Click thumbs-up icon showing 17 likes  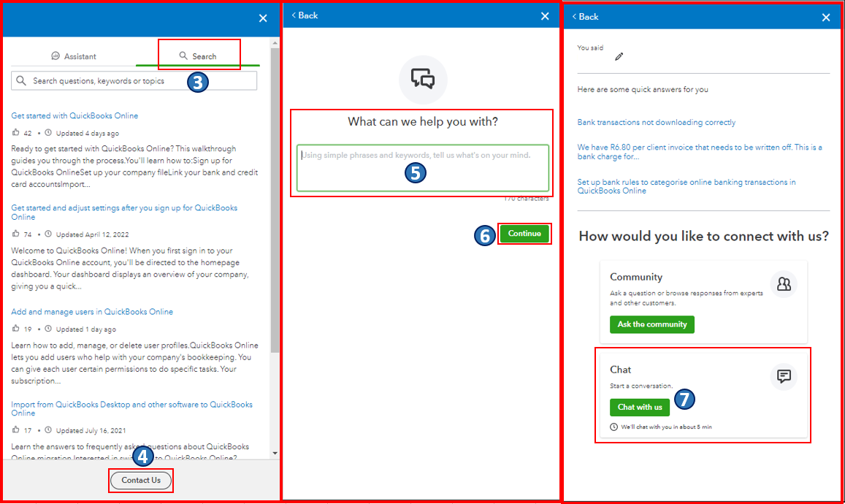[x=15, y=430]
